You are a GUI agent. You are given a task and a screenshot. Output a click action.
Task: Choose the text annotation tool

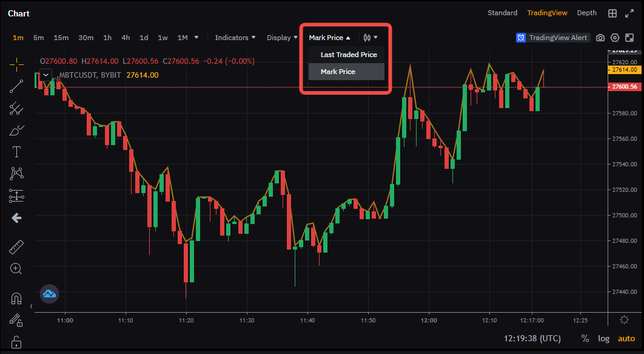[x=16, y=151]
